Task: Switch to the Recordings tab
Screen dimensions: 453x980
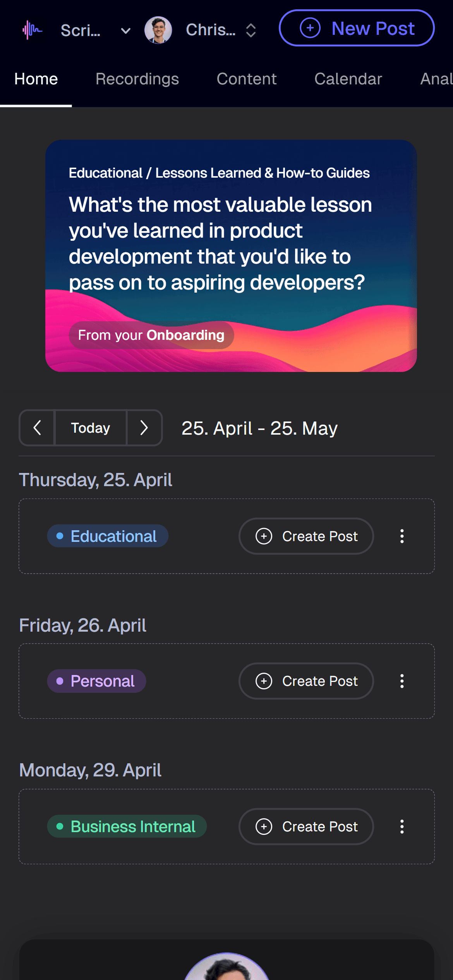Action: 137,79
